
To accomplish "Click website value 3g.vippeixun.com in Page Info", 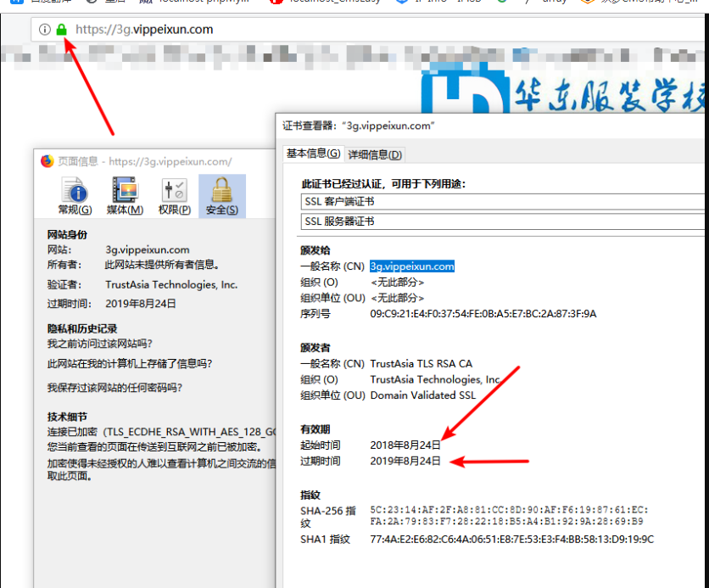I will tap(148, 249).
